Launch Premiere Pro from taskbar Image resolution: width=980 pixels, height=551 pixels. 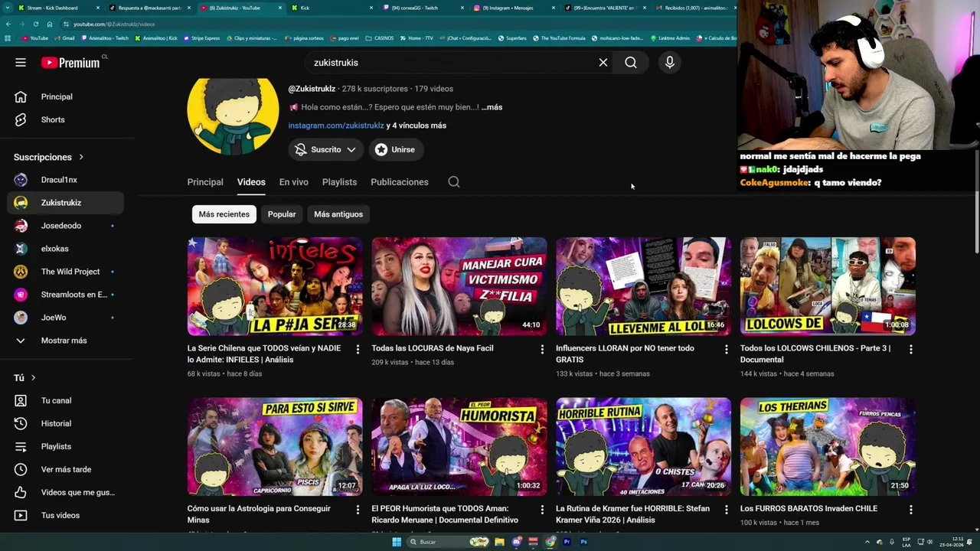click(567, 542)
